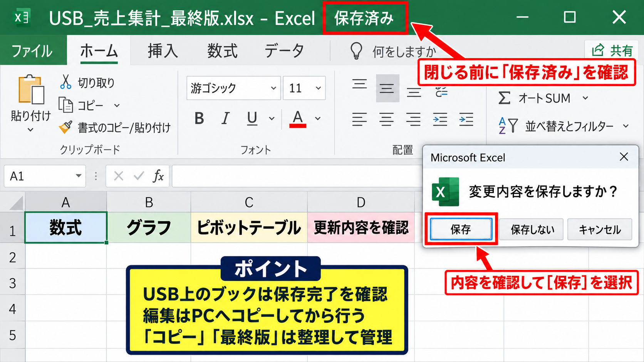Click the bottom align icon
The height and width of the screenshot is (362, 644).
[414, 93]
